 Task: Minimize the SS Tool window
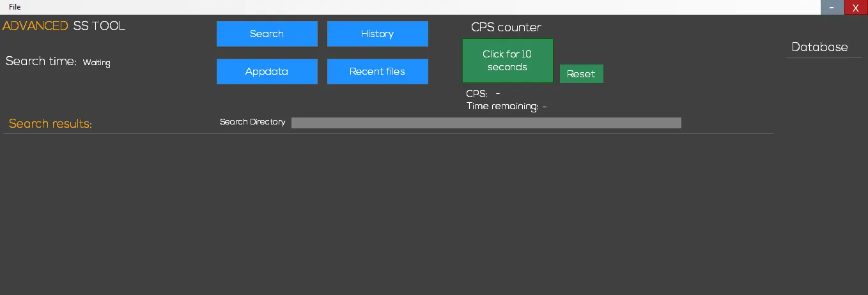(x=832, y=7)
